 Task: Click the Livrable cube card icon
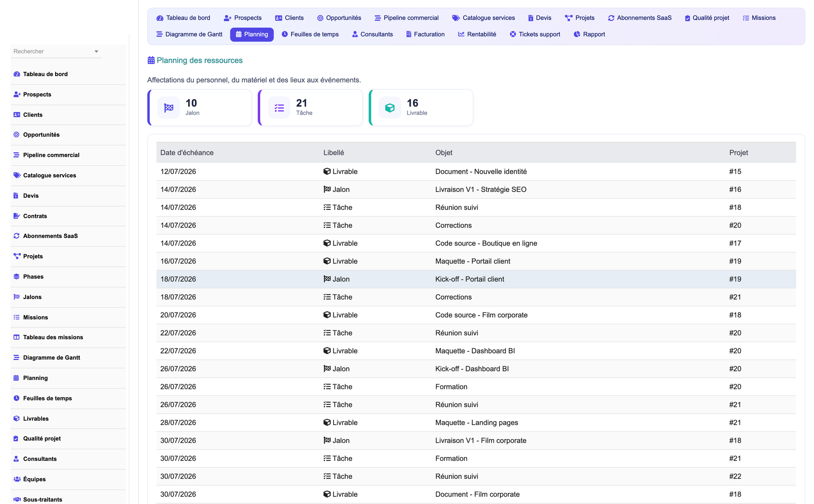390,108
